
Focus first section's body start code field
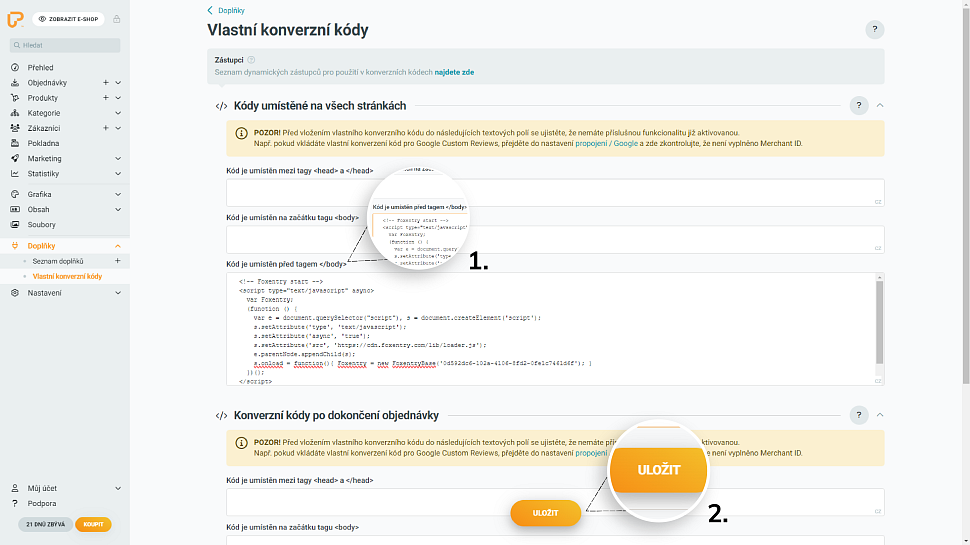pos(555,239)
